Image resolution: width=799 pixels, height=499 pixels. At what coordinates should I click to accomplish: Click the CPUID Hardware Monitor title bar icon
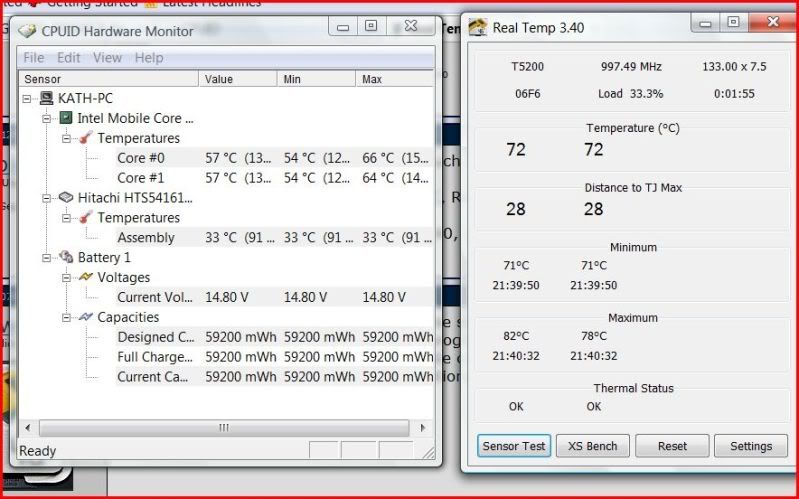[x=27, y=31]
